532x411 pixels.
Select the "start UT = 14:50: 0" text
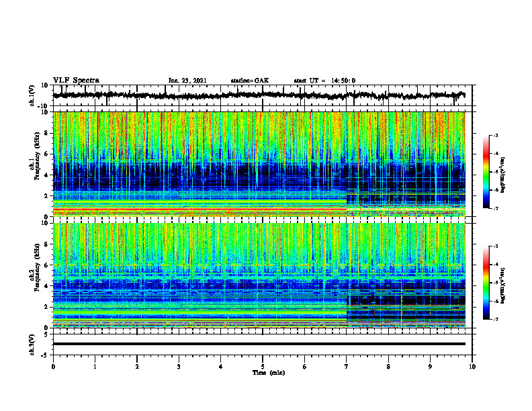coord(324,81)
